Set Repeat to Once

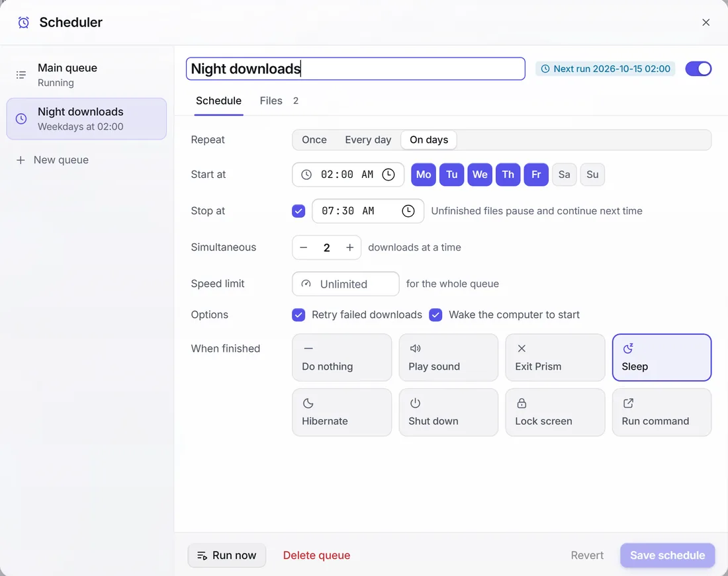click(314, 140)
